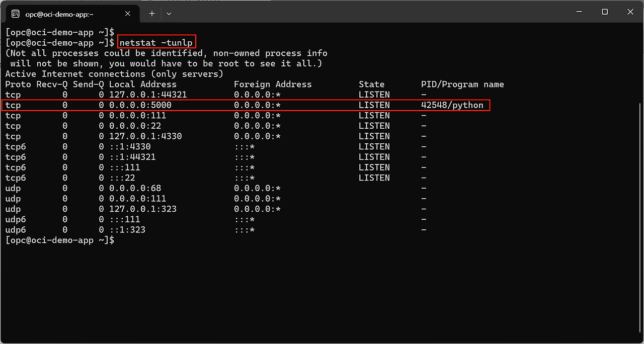Click the State column header
This screenshot has width=644, height=344.
371,84
